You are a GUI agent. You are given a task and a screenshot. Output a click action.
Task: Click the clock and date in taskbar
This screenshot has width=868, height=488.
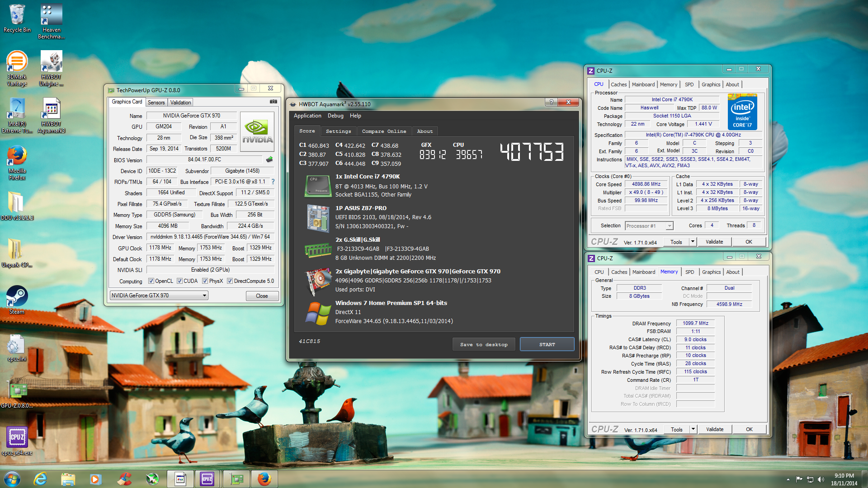[x=844, y=479]
